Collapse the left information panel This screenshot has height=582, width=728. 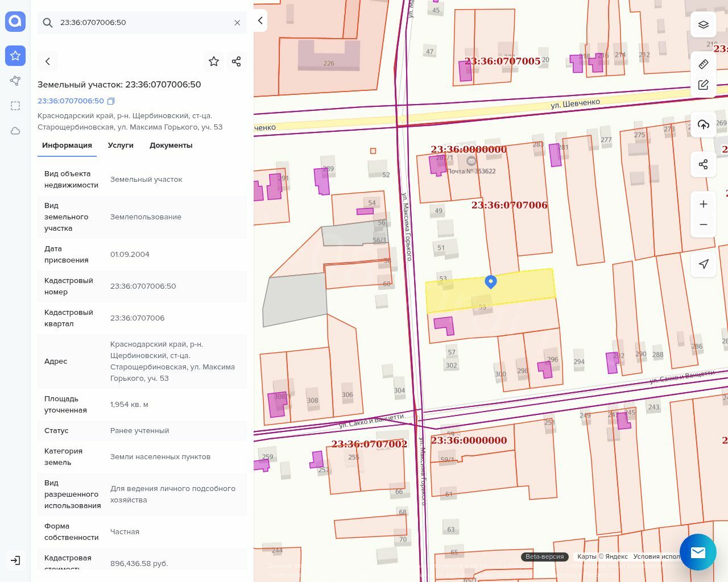(x=260, y=20)
